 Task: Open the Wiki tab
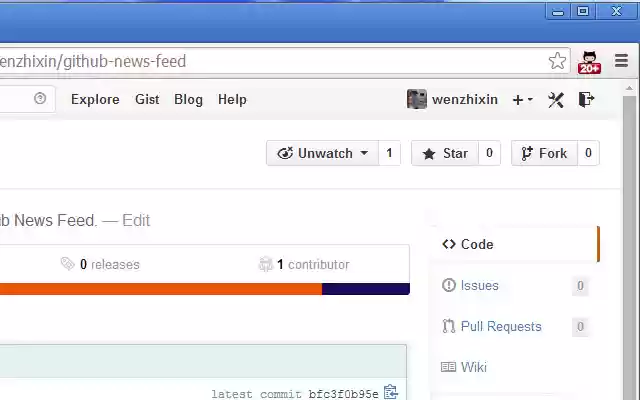473,367
